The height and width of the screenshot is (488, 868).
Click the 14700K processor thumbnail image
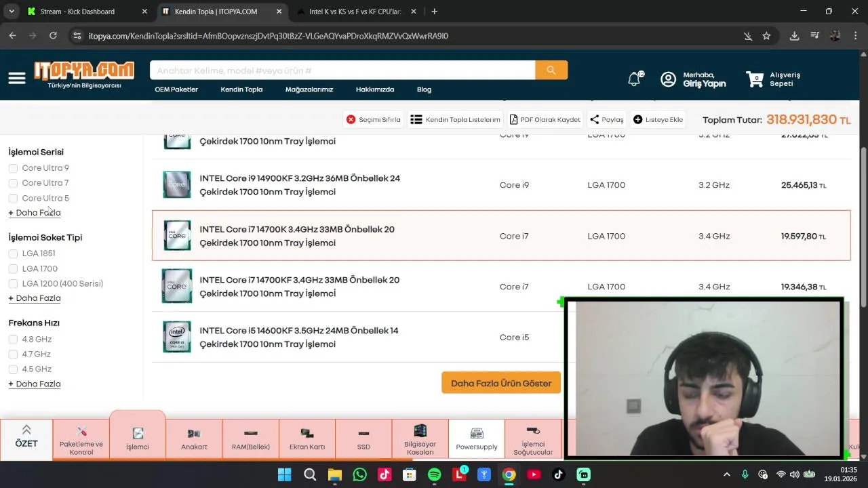pyautogui.click(x=177, y=236)
